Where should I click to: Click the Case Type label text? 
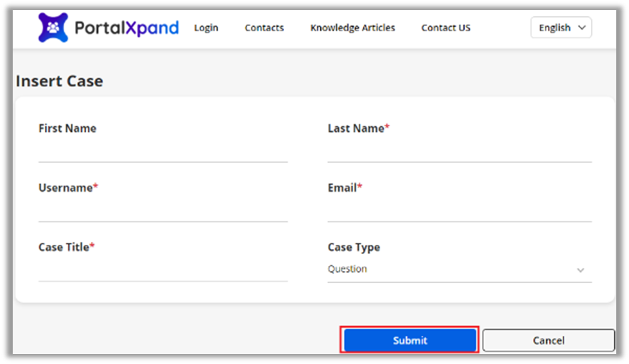pyautogui.click(x=354, y=247)
